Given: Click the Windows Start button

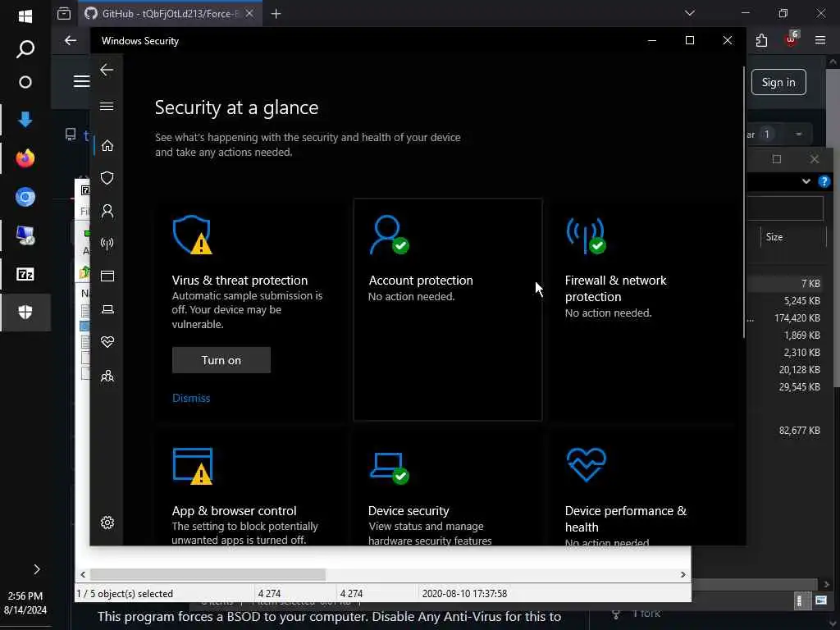Looking at the screenshot, I should click(25, 16).
